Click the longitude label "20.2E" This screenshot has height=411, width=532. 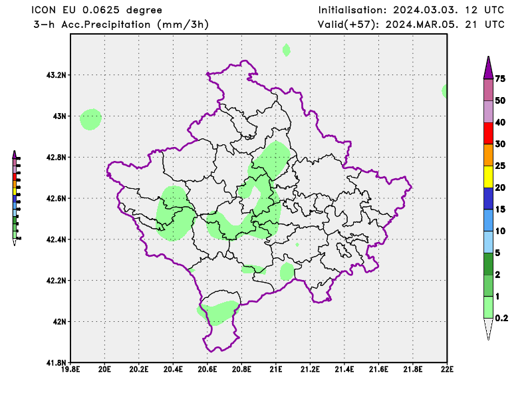pyautogui.click(x=139, y=369)
